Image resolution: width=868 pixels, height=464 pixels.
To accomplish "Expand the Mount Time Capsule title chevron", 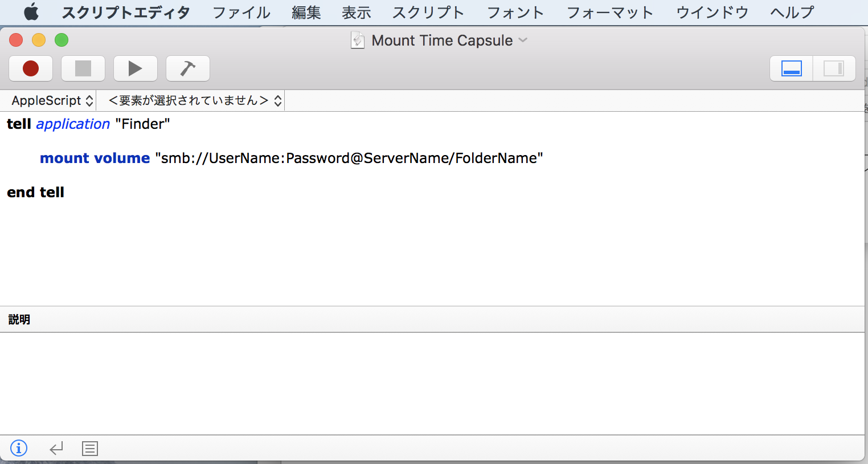I will pos(523,40).
